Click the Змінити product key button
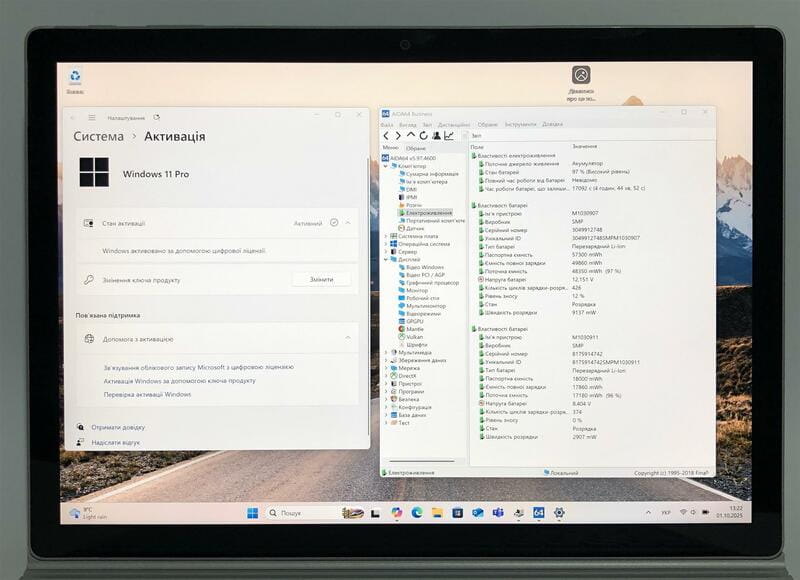This screenshot has height=580, width=800. [x=320, y=278]
